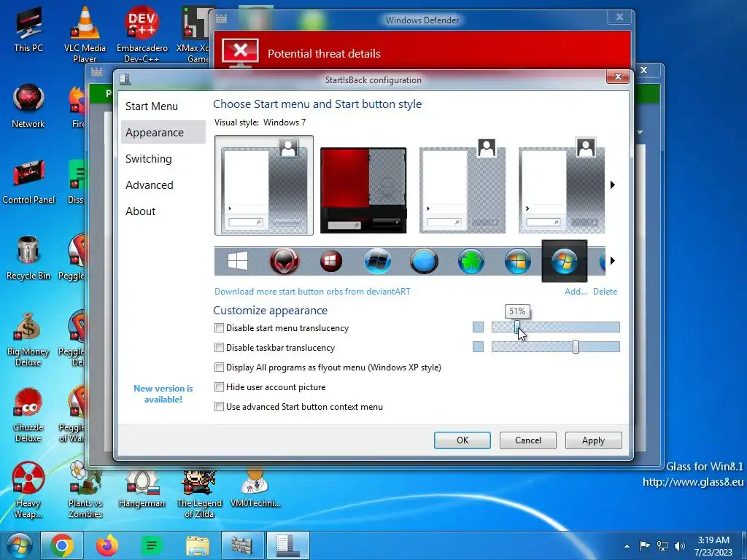Image resolution: width=747 pixels, height=560 pixels.
Task: Check Disable taskbar translucency
Action: click(219, 348)
